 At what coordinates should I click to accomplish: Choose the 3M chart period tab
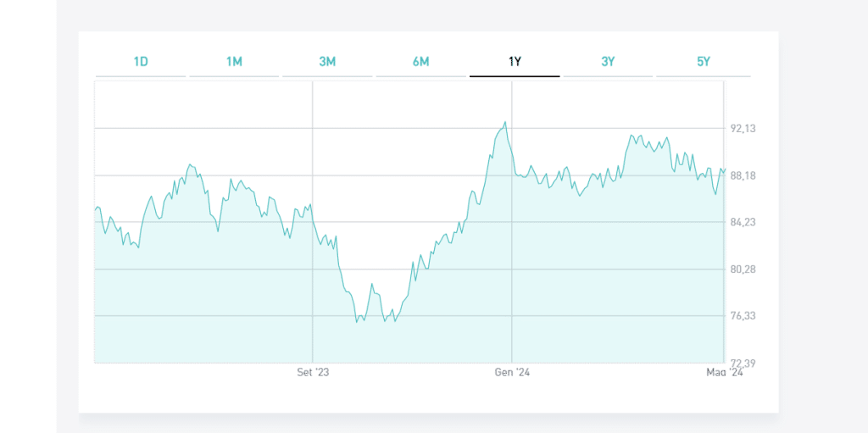(x=327, y=62)
